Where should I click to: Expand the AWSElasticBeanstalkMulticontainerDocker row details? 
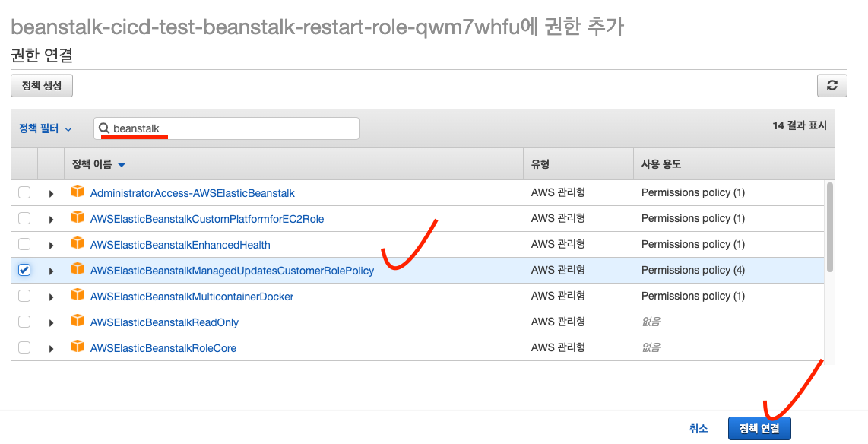point(51,297)
